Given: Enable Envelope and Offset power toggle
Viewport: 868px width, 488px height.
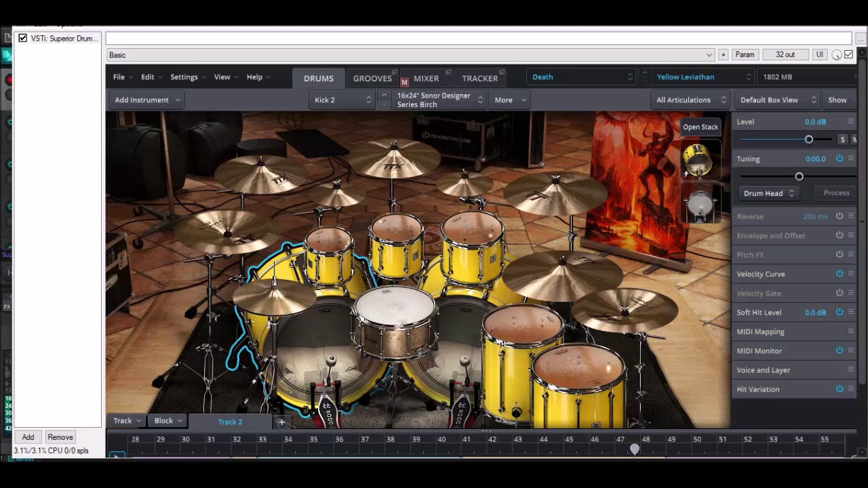Looking at the screenshot, I should (840, 235).
